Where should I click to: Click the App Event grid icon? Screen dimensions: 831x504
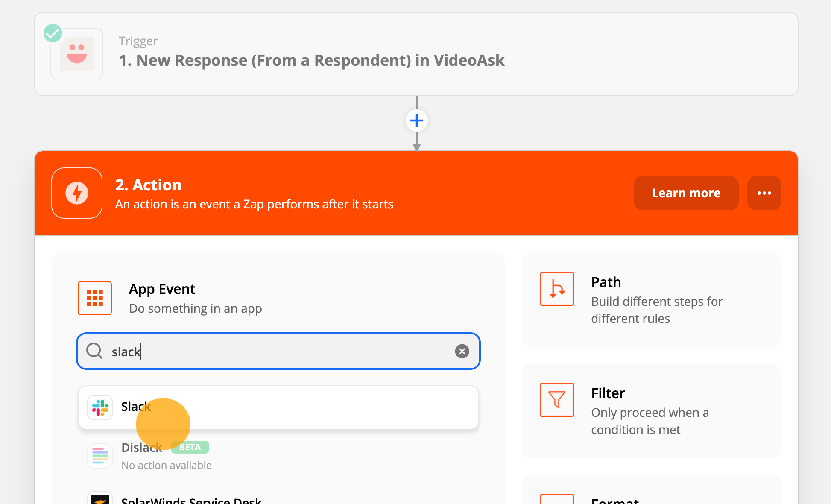pyautogui.click(x=95, y=298)
